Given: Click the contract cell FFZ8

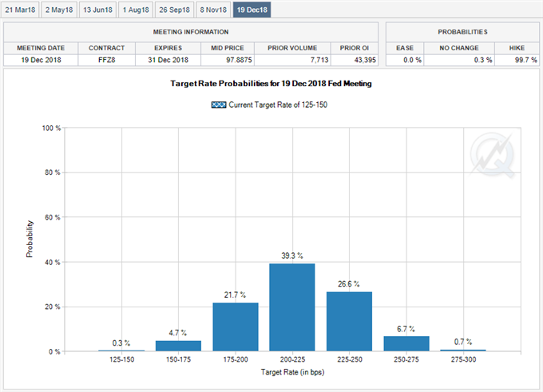Looking at the screenshot, I should pos(107,60).
